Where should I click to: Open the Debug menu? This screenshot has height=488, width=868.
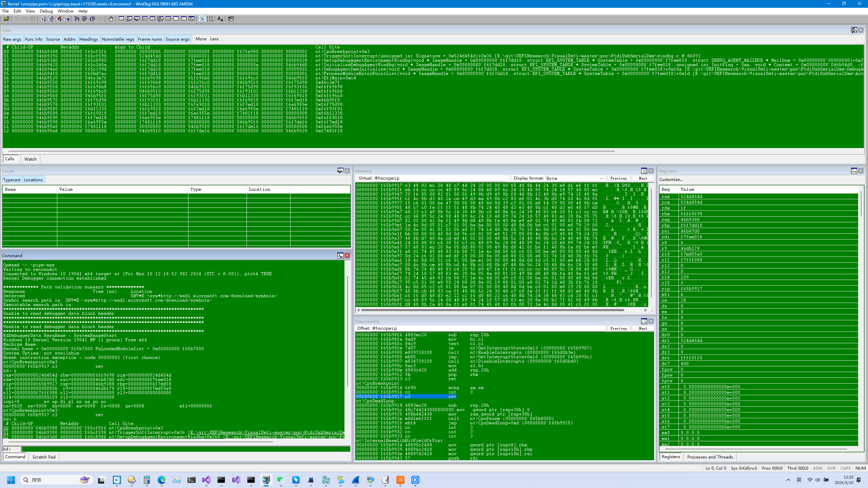(x=46, y=11)
